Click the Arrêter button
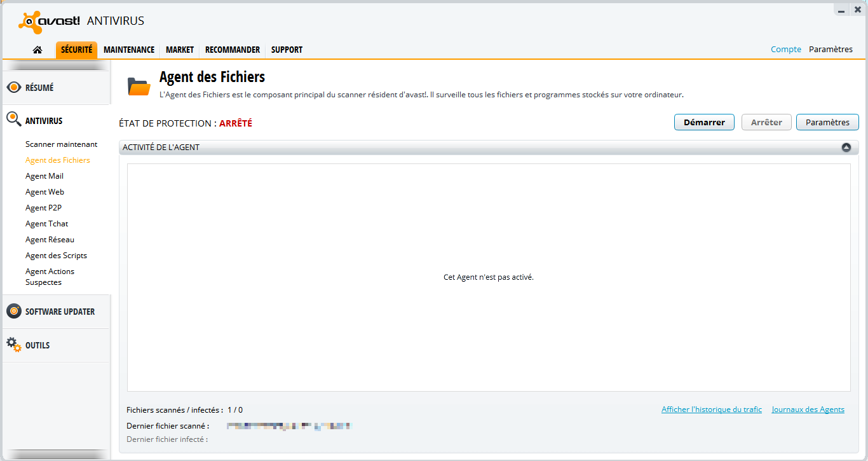 (766, 122)
